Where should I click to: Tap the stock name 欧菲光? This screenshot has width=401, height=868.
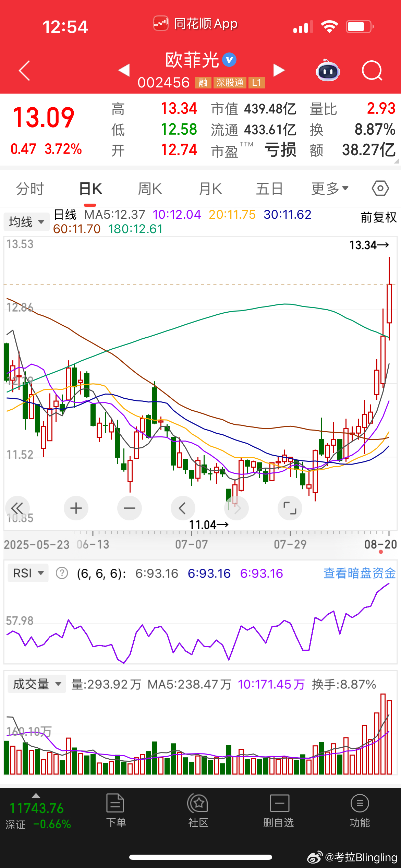(x=192, y=60)
